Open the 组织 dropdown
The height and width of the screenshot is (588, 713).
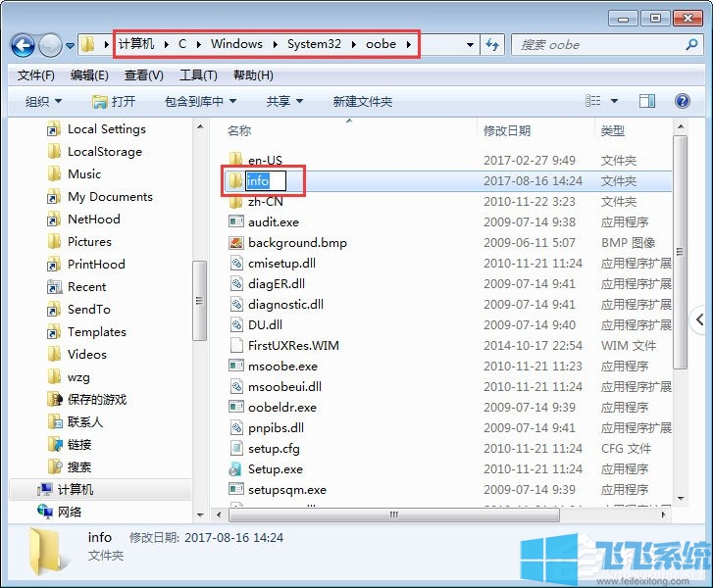pos(44,101)
